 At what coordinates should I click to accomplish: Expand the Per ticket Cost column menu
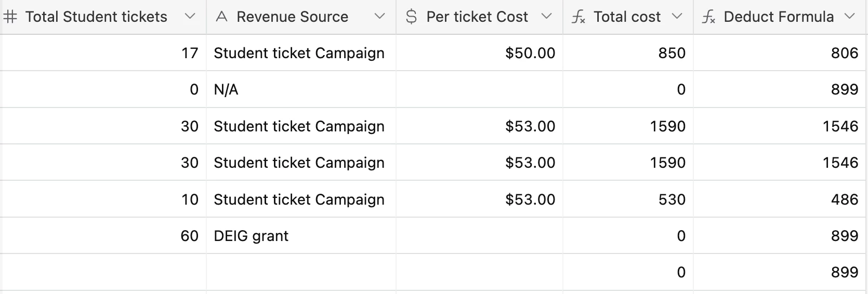click(x=546, y=17)
